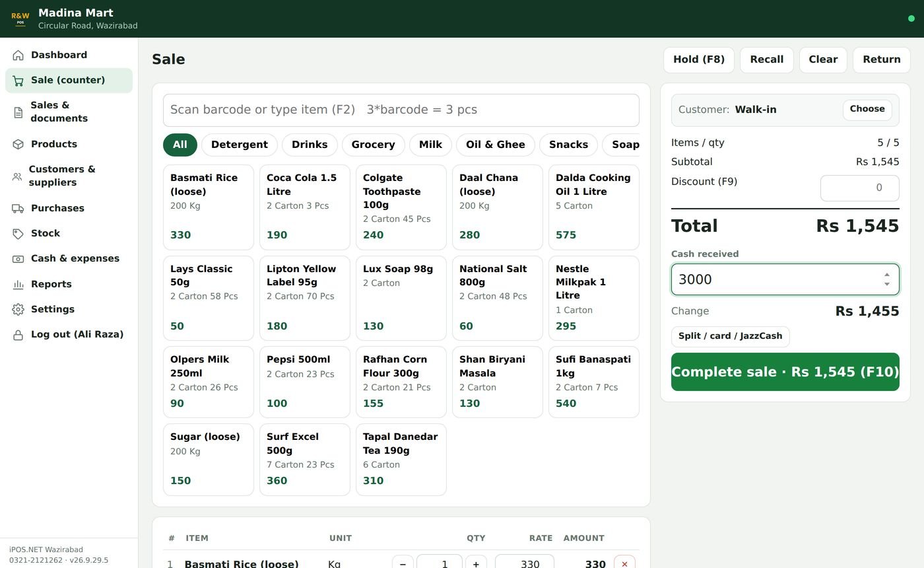Image resolution: width=924 pixels, height=568 pixels.
Task: Click the R&W POS logo
Action: point(20,18)
